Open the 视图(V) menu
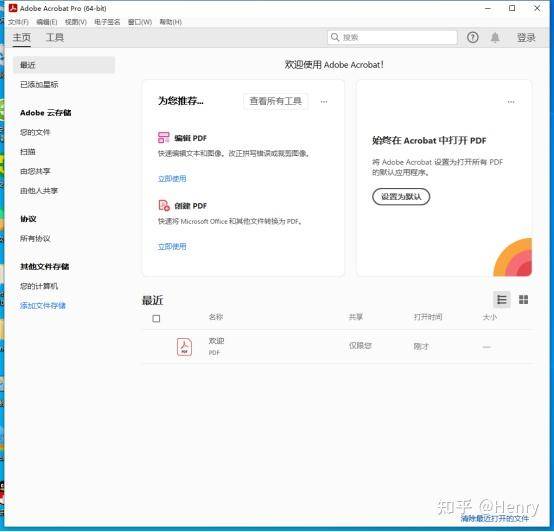Viewport: 554px width, 532px height. (76, 22)
